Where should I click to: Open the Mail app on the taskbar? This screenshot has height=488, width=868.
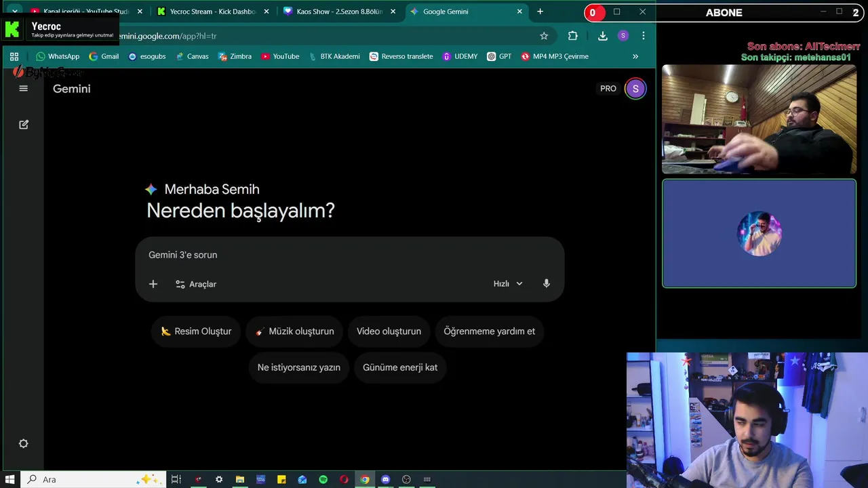pos(302,479)
